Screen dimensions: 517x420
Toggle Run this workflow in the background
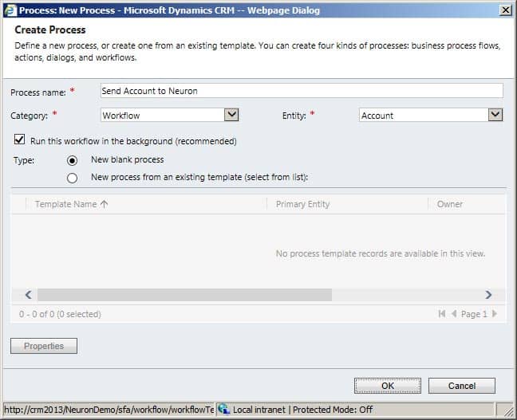(19, 139)
